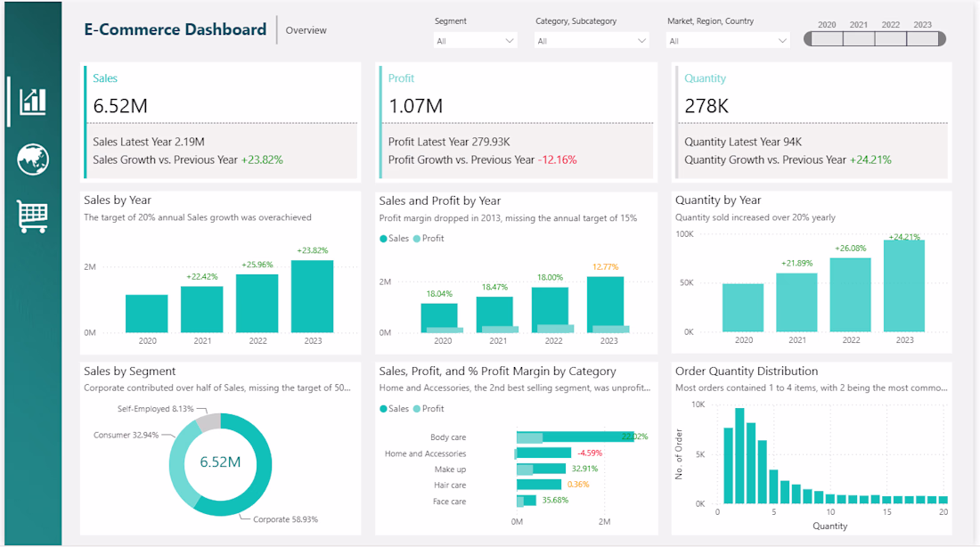The image size is (980, 547).
Task: Click the 12.77% margin label above 2023
Action: click(605, 267)
